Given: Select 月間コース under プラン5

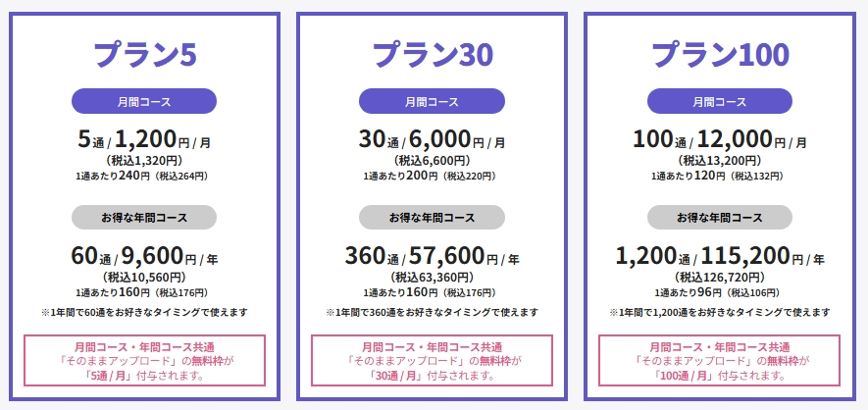Looking at the screenshot, I should click(144, 101).
